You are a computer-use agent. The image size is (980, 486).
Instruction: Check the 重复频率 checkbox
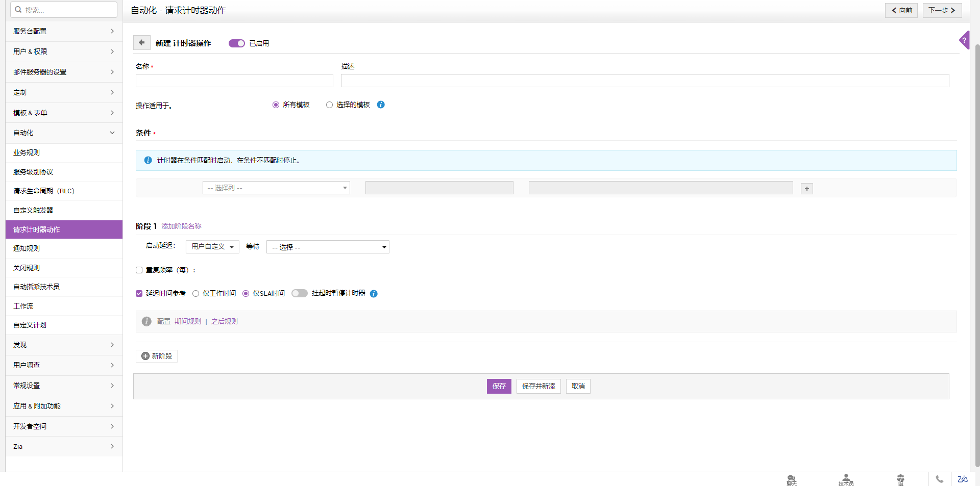click(139, 270)
